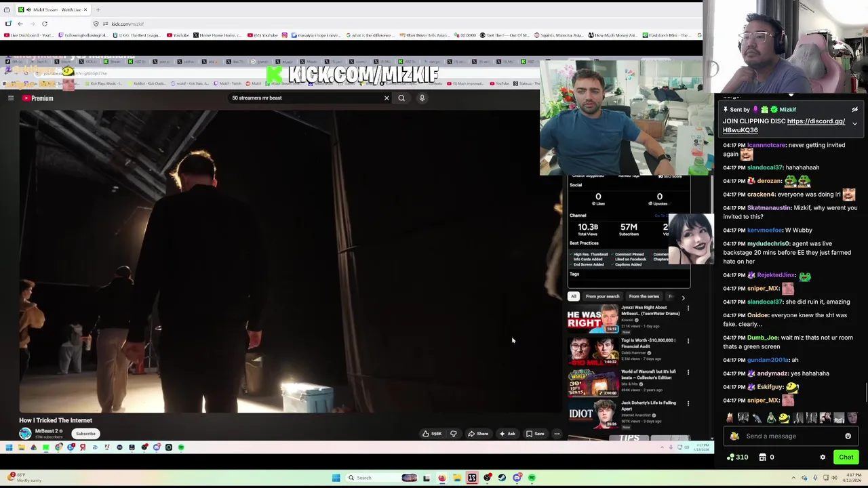Start YouTube voice search with microphone
The width and height of the screenshot is (868, 488).
(x=422, y=98)
